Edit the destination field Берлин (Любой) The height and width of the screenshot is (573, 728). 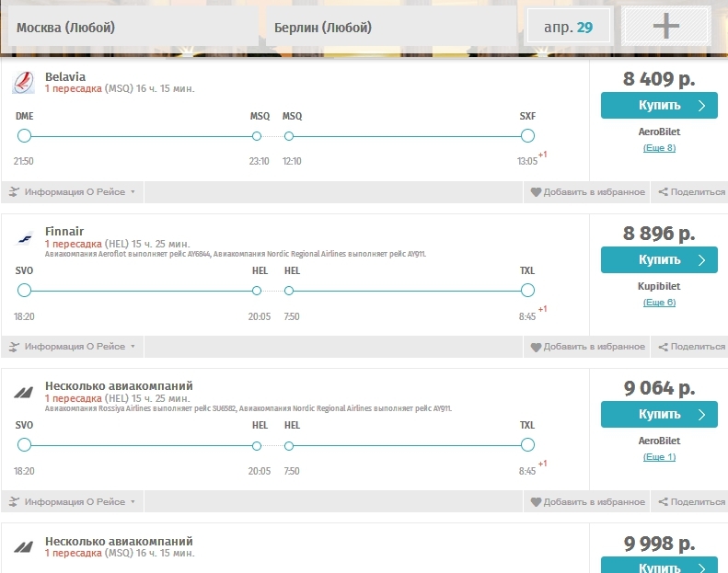(390, 27)
